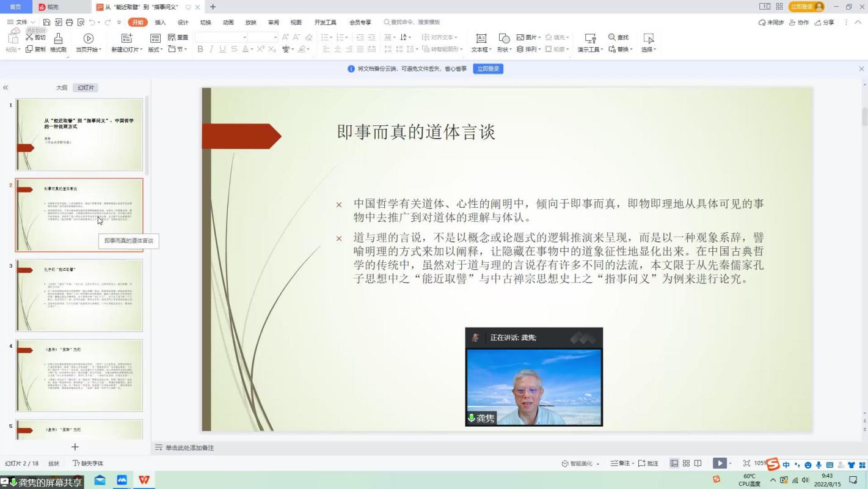Click the blue 立即登录 button in notification bar

click(x=487, y=69)
